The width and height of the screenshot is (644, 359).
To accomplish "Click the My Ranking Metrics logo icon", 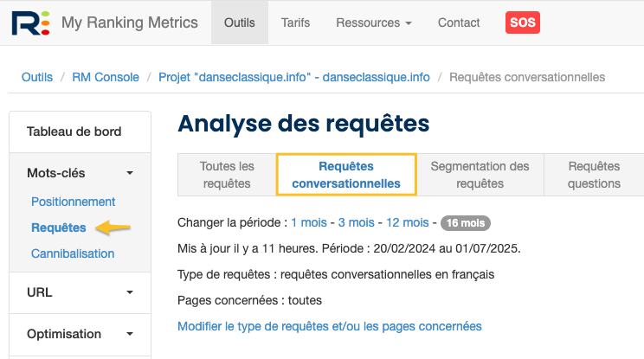I will point(31,23).
